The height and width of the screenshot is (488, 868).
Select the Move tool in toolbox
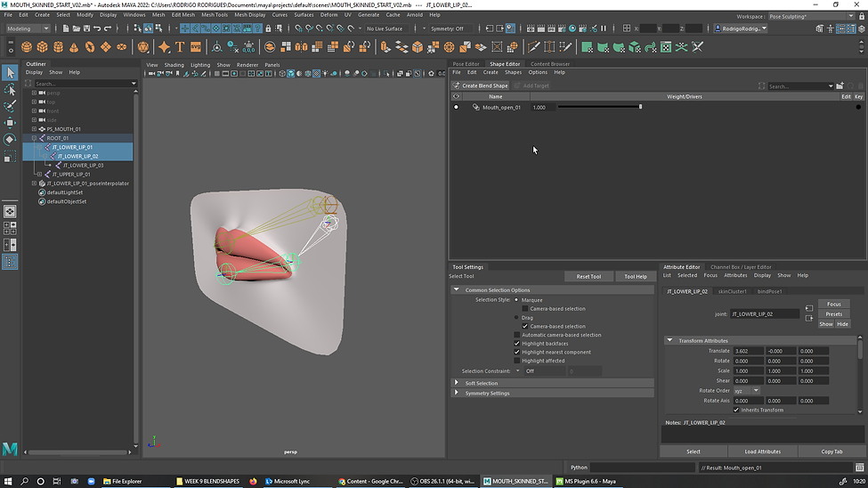click(x=10, y=122)
